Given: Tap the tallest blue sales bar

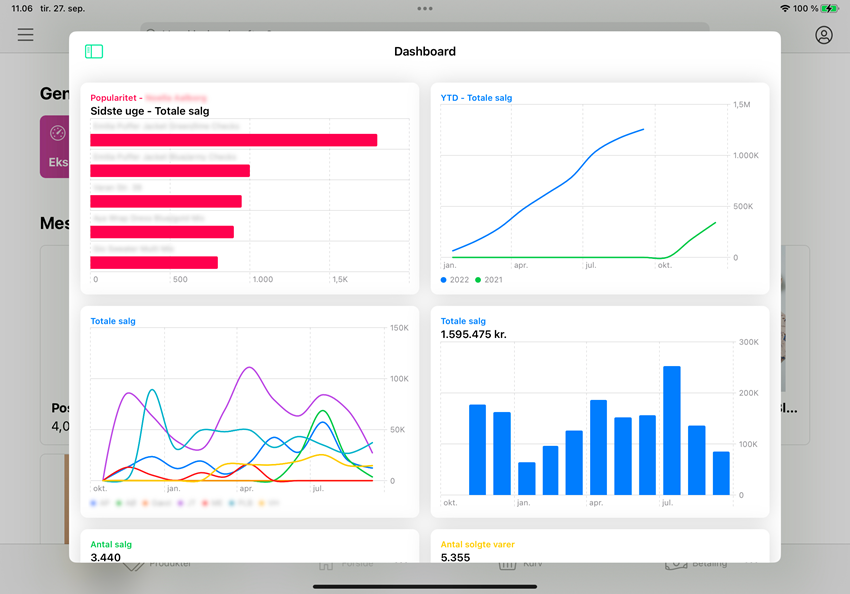Looking at the screenshot, I should pos(671,430).
